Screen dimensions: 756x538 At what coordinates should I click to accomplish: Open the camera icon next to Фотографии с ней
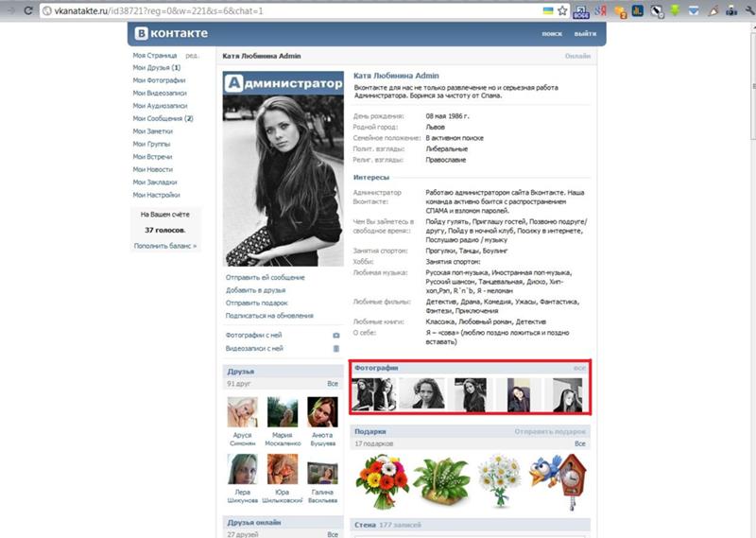point(336,336)
